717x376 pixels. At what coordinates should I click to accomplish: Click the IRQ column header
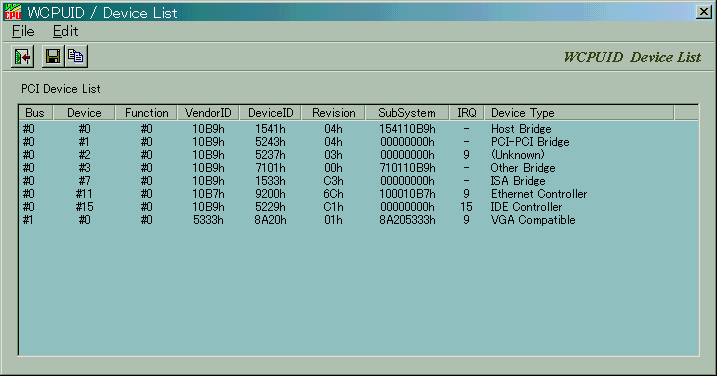(x=466, y=113)
